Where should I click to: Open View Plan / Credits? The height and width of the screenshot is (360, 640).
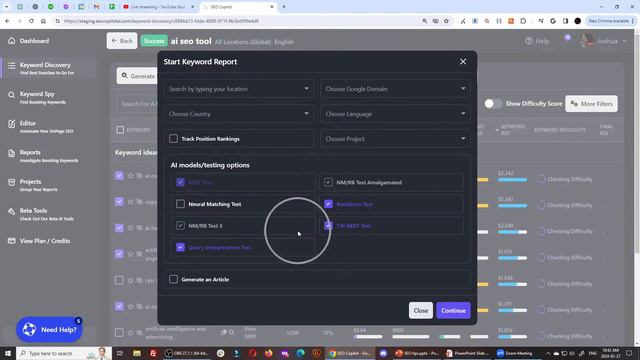click(x=45, y=241)
